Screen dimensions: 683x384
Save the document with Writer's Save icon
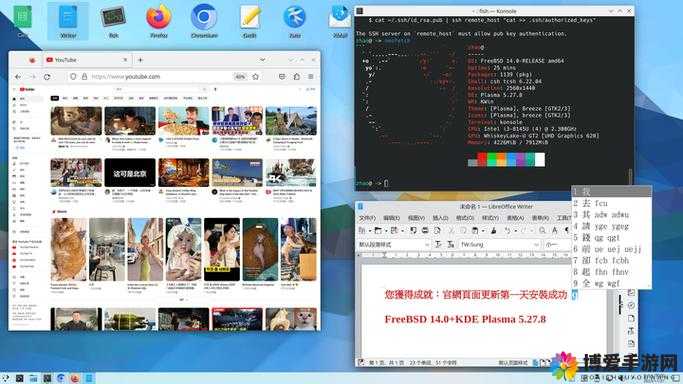click(394, 230)
